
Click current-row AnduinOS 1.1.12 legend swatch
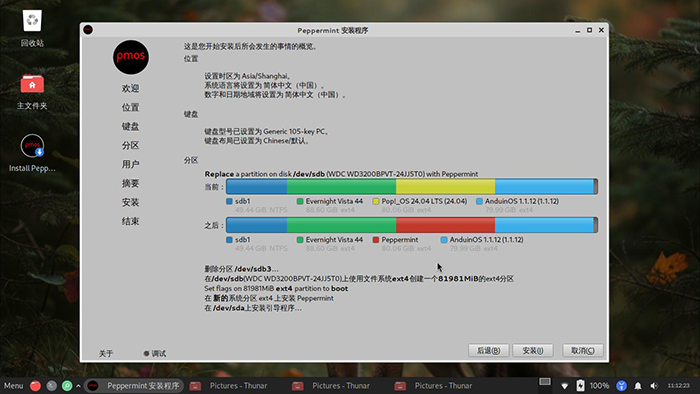tap(479, 201)
